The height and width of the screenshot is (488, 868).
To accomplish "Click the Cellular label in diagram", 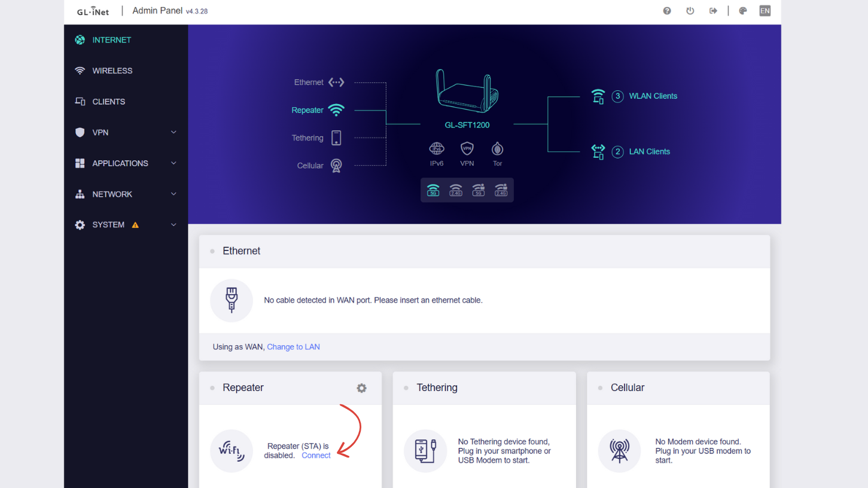I will [310, 166].
